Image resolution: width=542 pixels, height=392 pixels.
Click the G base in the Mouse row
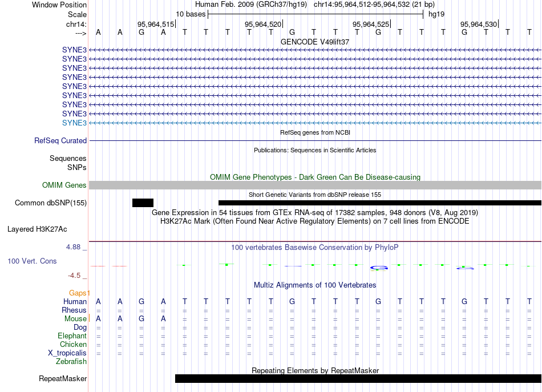point(141,319)
